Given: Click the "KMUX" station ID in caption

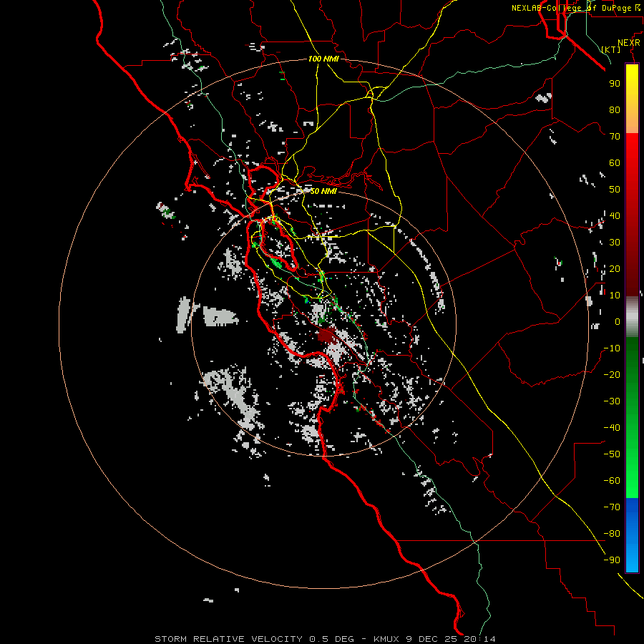Looking at the screenshot, I should [386, 639].
